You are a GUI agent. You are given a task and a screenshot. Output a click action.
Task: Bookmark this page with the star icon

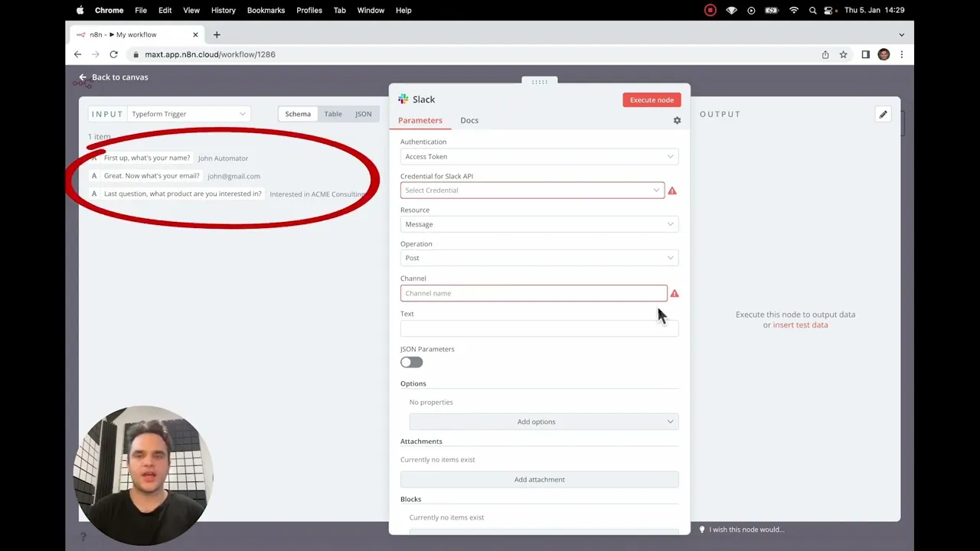tap(843, 54)
